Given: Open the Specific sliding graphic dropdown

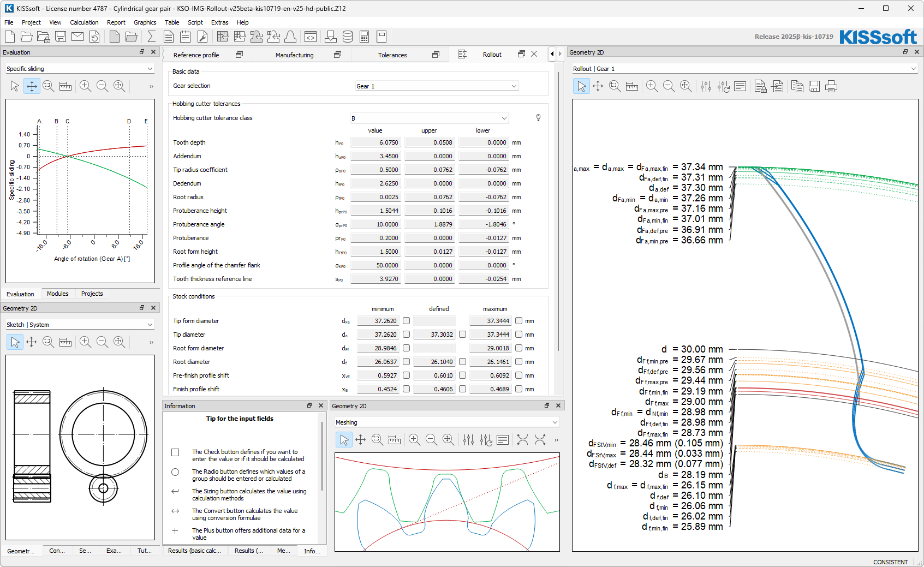Looking at the screenshot, I should pyautogui.click(x=80, y=69).
